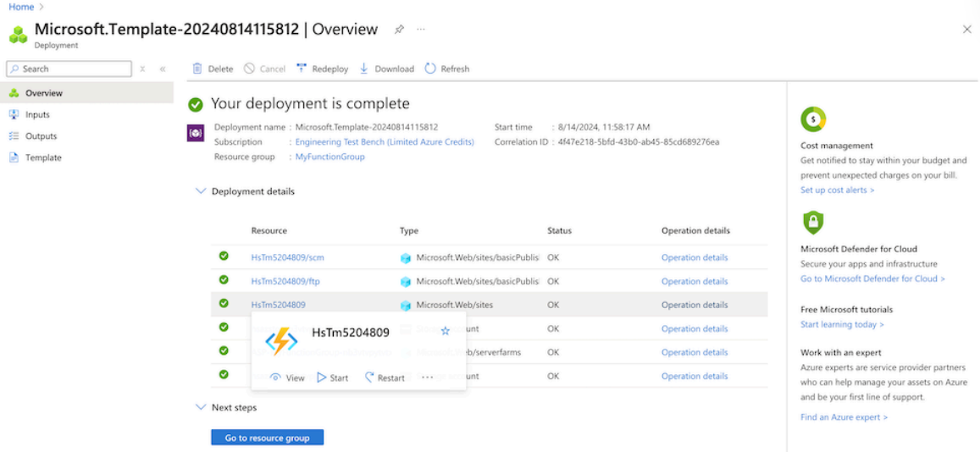Go to Home breadcrumb

tap(21, 7)
